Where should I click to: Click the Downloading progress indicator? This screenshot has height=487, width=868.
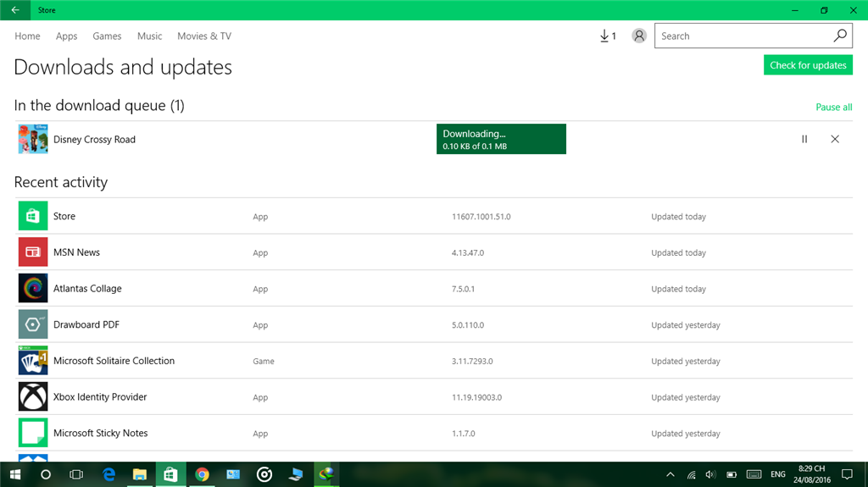[x=501, y=139]
